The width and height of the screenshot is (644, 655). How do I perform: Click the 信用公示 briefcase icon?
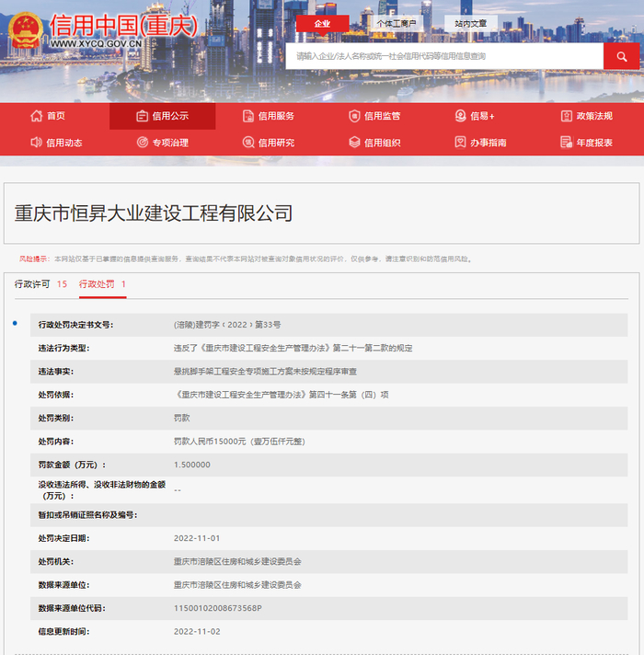coord(142,116)
